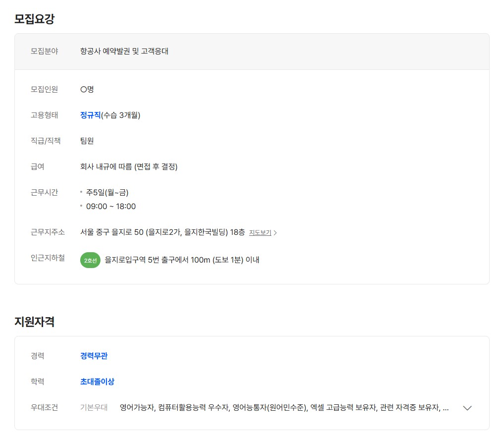The height and width of the screenshot is (438, 504).
Task: Click the (수습 3개월) probation text
Action: pyautogui.click(x=121, y=115)
